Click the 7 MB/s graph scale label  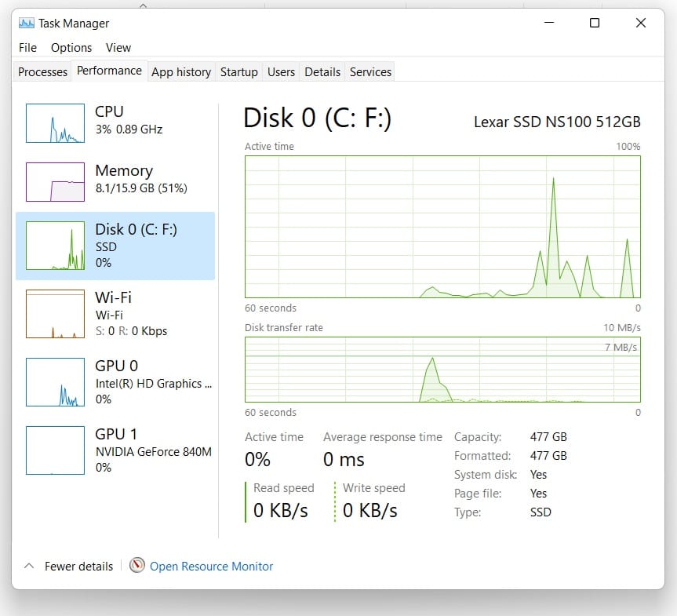(x=621, y=348)
